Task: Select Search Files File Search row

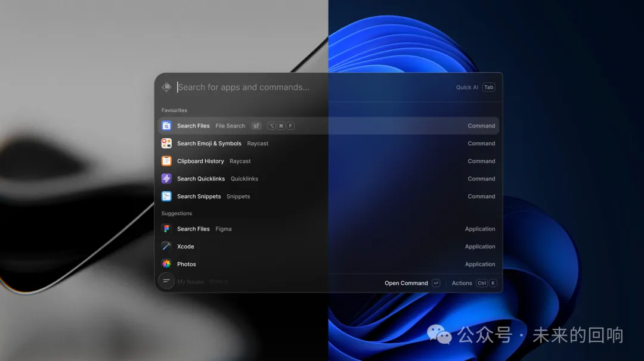Action: (329, 126)
